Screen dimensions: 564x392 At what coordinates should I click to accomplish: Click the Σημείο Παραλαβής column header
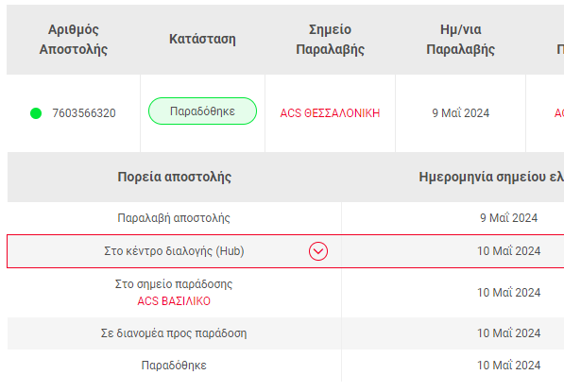coord(330,40)
